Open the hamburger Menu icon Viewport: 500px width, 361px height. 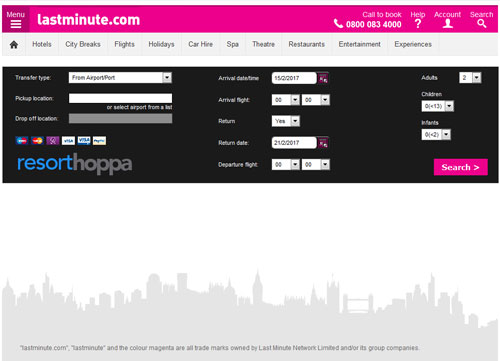[x=16, y=24]
